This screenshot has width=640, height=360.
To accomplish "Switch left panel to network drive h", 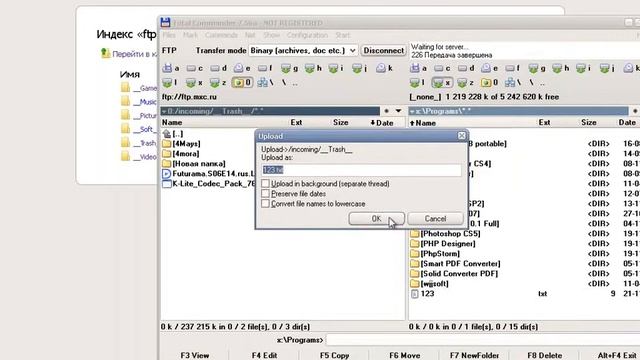I will [313, 68].
